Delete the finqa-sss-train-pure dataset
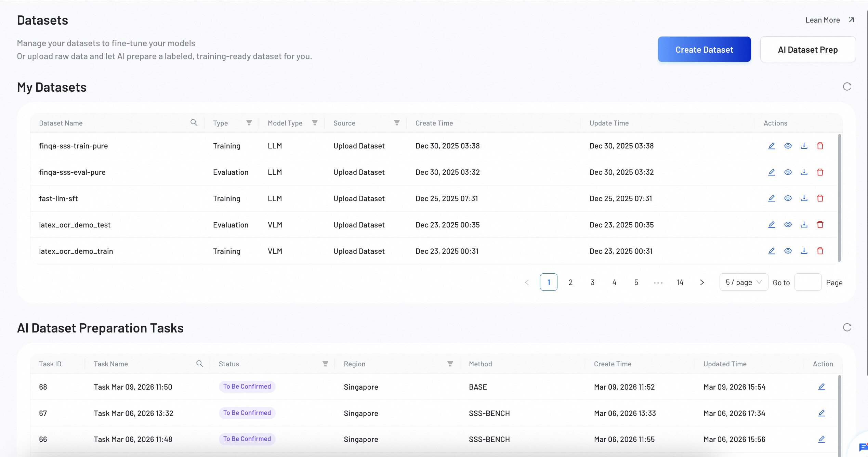 [x=820, y=146]
